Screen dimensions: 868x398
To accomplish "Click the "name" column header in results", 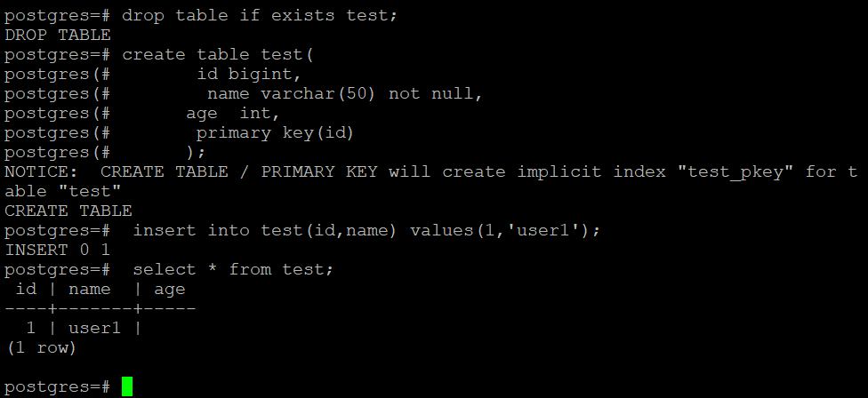I will point(89,289).
